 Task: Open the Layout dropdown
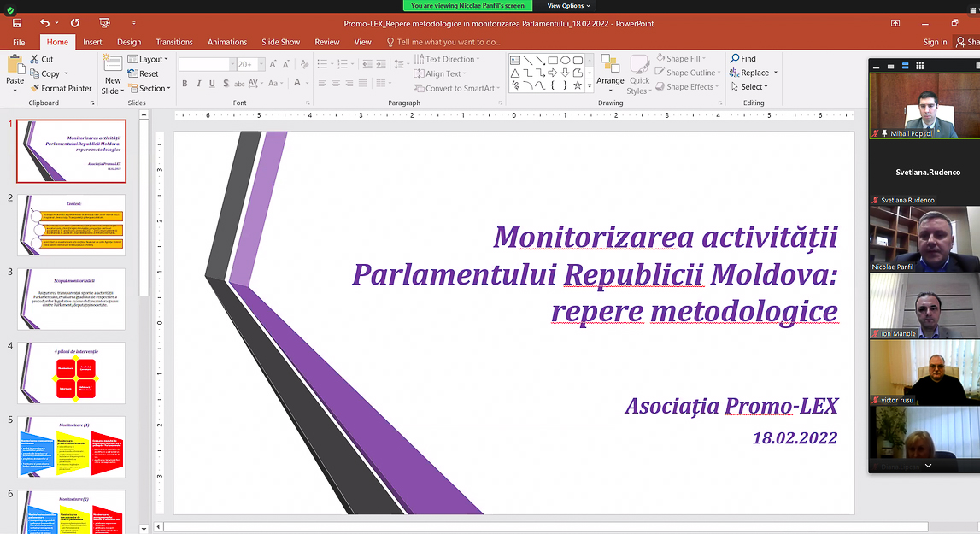click(x=148, y=60)
